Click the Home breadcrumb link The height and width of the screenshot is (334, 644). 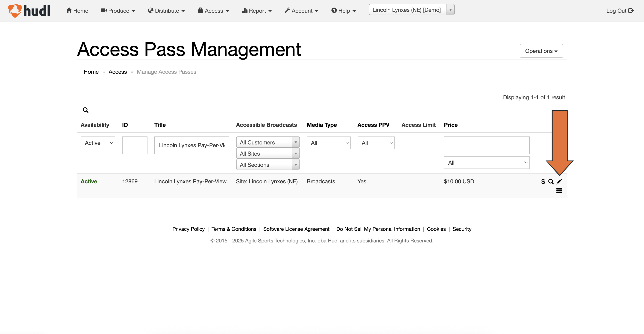tap(91, 72)
